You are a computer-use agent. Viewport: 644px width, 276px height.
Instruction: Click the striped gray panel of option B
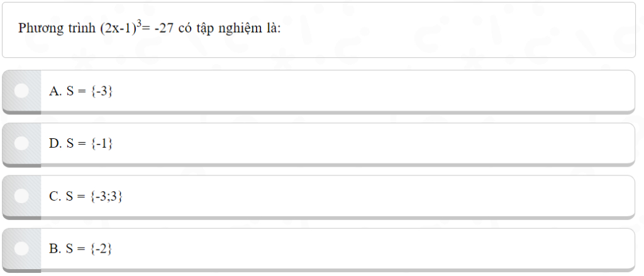pyautogui.click(x=21, y=249)
